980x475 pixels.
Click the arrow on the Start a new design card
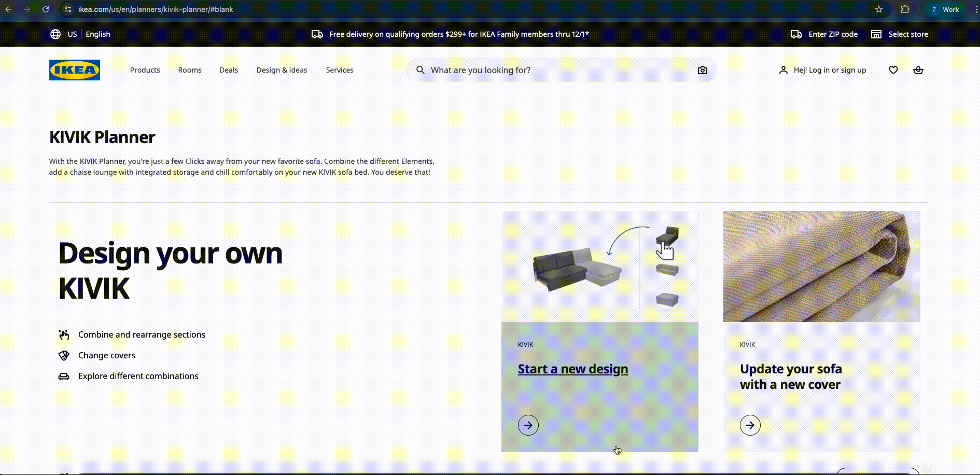pyautogui.click(x=528, y=425)
